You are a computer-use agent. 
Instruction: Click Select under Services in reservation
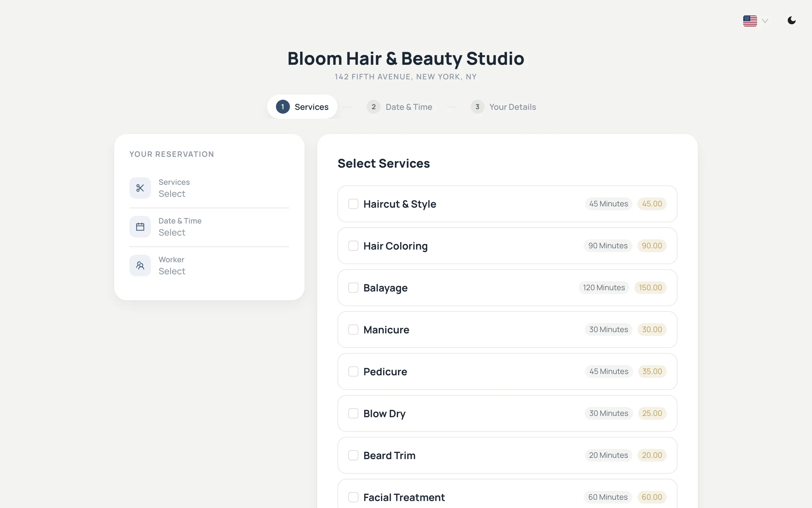172,194
